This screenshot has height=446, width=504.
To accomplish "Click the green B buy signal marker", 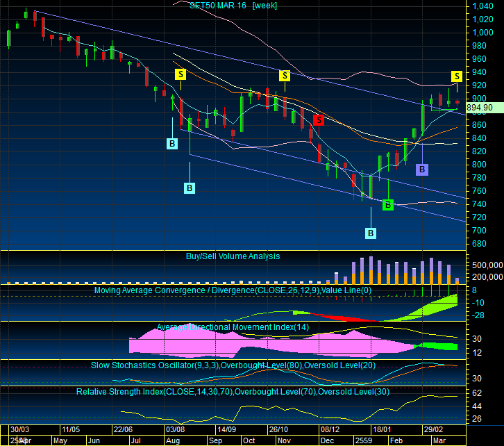I will coord(388,205).
